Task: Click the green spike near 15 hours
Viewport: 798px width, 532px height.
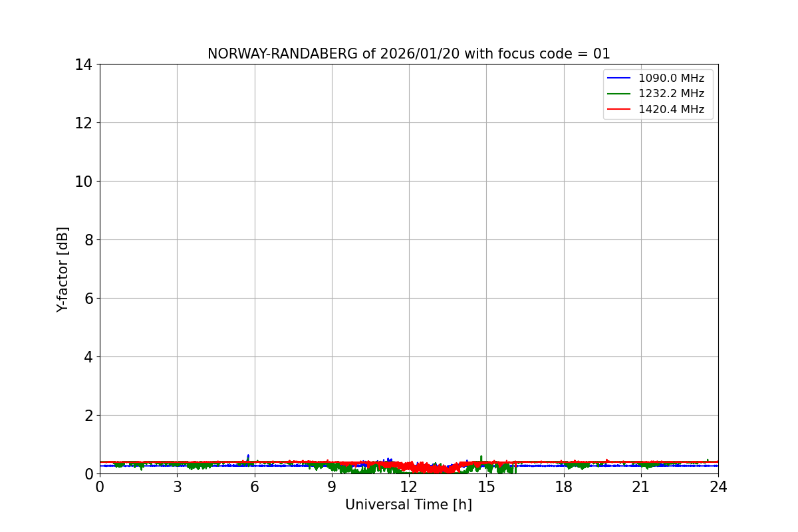Action: [481, 458]
